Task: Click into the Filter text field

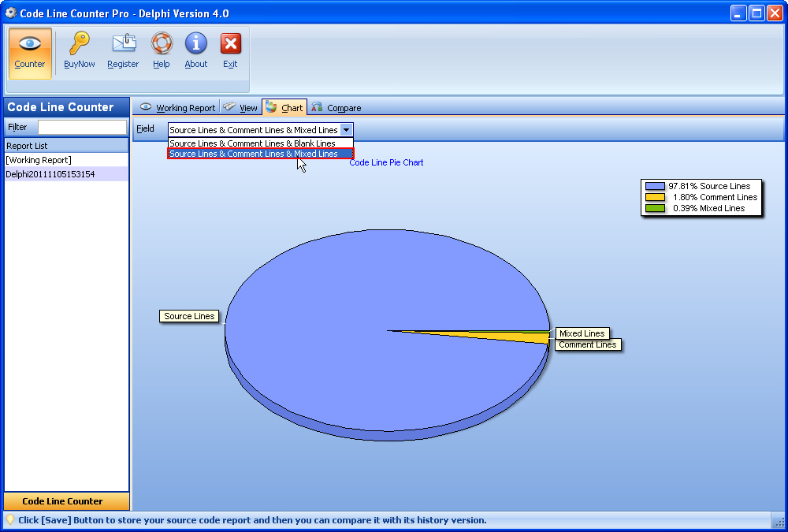Action: coord(82,127)
